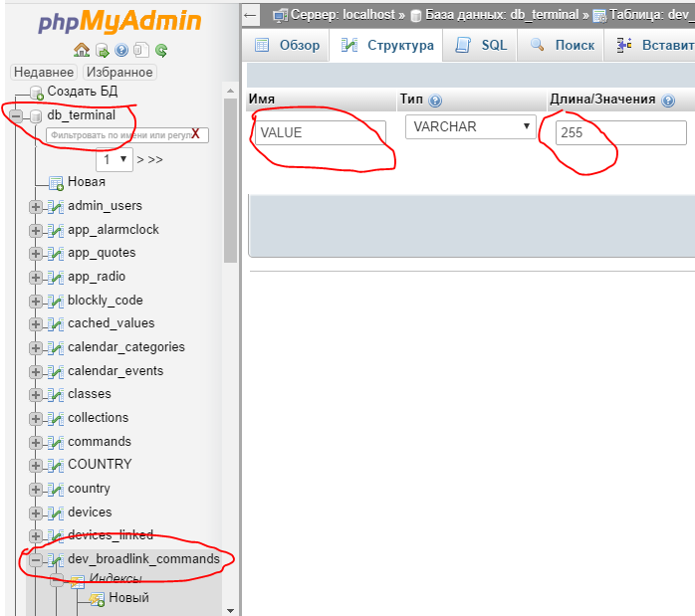Expand the admin_users table node

pos(36,207)
